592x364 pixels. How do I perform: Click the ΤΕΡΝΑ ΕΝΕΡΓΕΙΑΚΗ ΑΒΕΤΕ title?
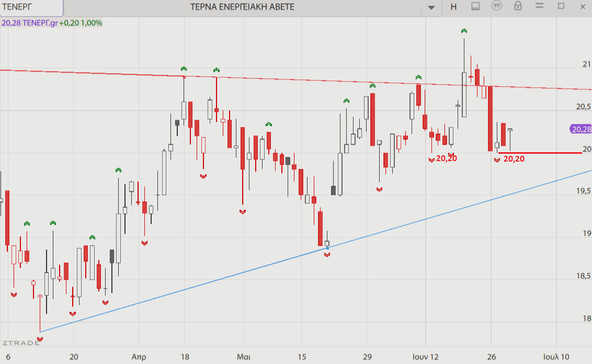click(x=242, y=7)
